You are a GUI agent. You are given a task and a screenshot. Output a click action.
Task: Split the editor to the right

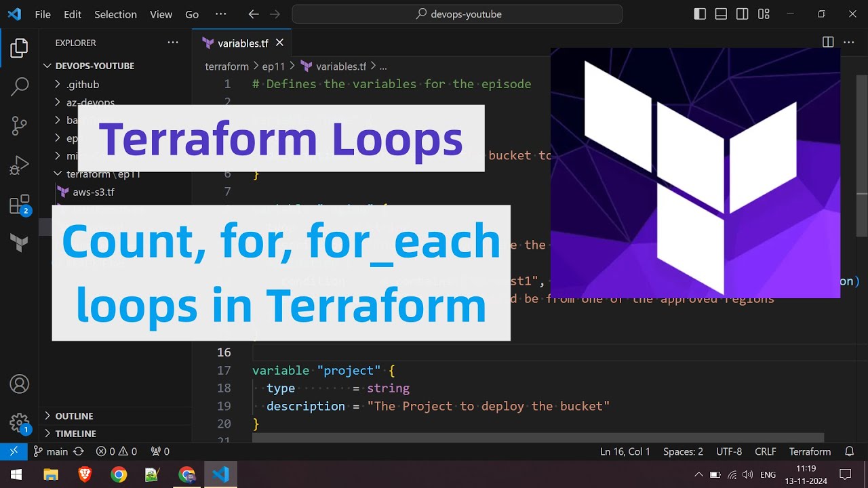click(828, 42)
